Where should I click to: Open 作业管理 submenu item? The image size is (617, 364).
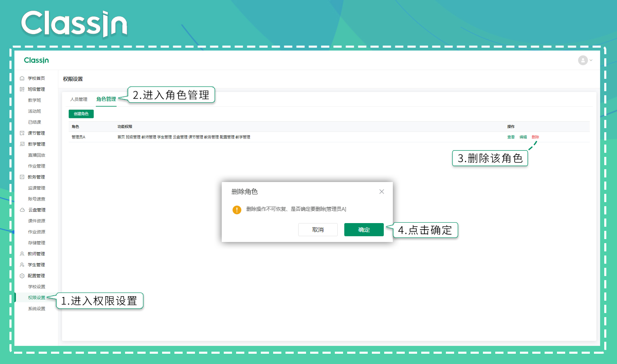[37, 166]
